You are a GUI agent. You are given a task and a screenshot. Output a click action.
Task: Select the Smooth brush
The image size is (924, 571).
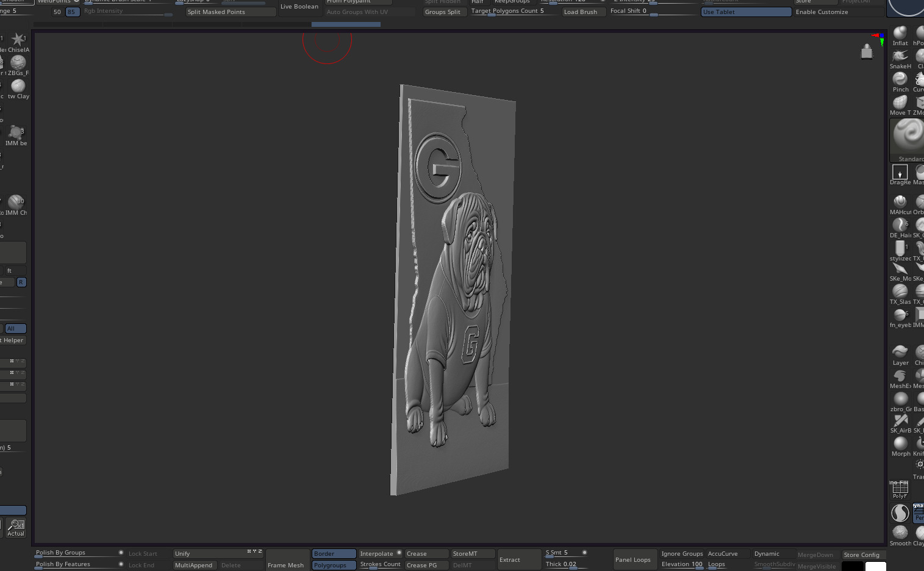(x=900, y=535)
